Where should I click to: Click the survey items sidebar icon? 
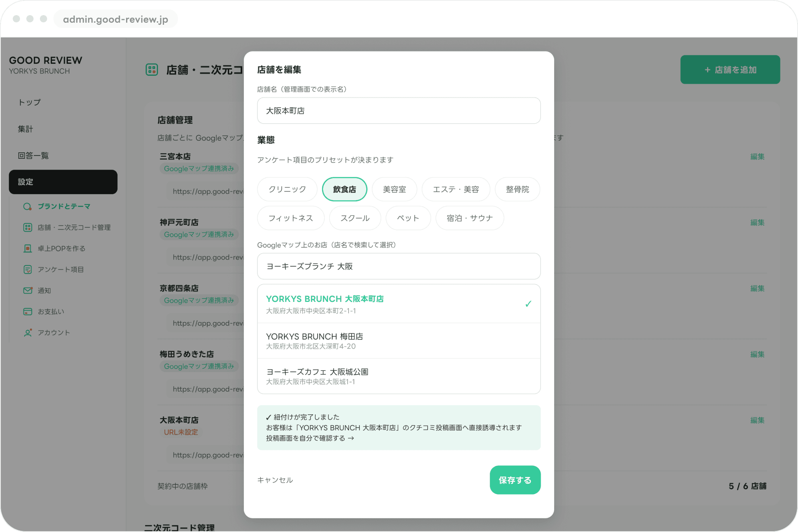click(x=28, y=270)
